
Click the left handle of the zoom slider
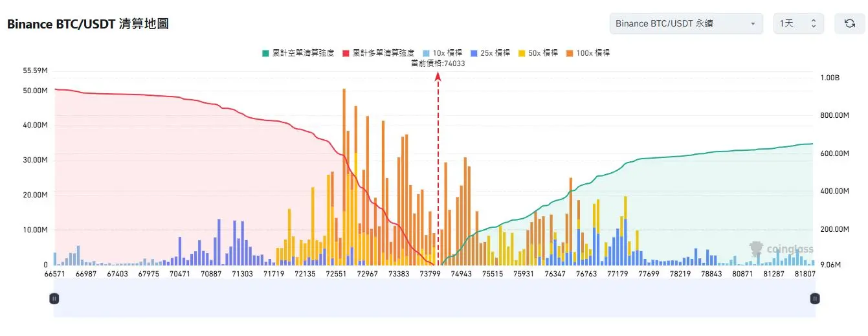click(54, 298)
